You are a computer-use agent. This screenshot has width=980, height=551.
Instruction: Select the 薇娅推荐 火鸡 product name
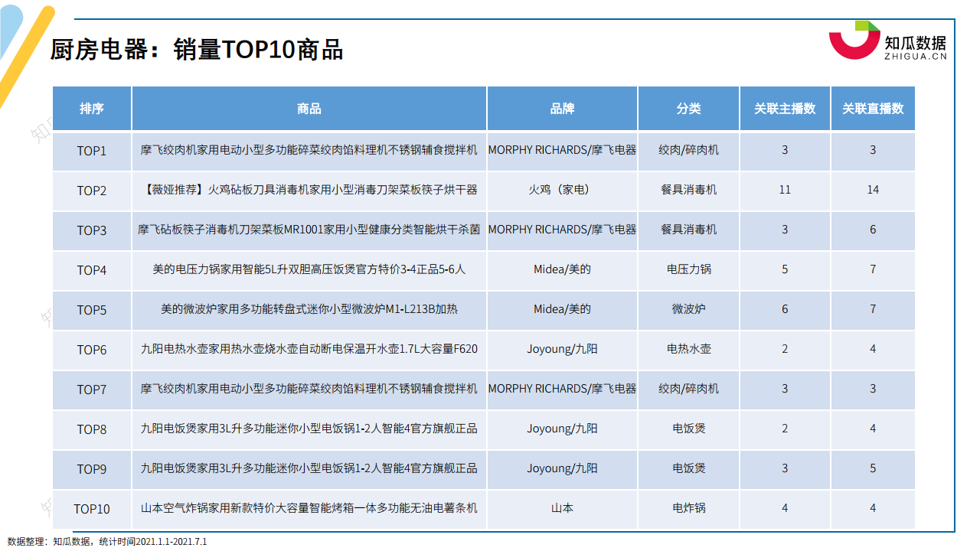[309, 190]
